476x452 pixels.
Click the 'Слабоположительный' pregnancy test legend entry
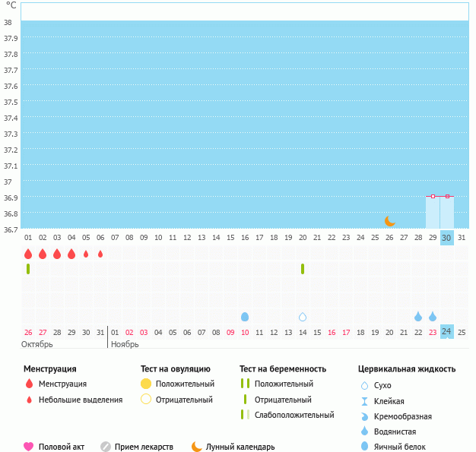(294, 415)
